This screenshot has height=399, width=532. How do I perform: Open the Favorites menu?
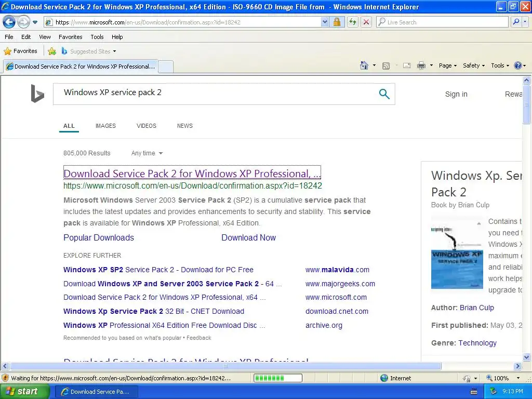coord(71,37)
